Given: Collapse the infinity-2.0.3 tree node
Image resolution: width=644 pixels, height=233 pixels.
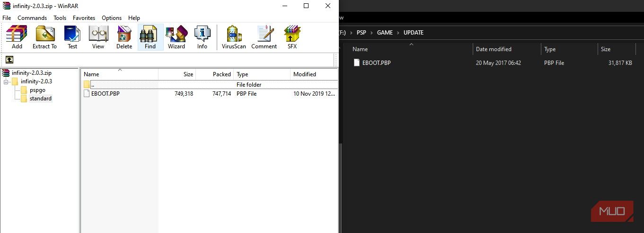Looking at the screenshot, I should (6, 81).
